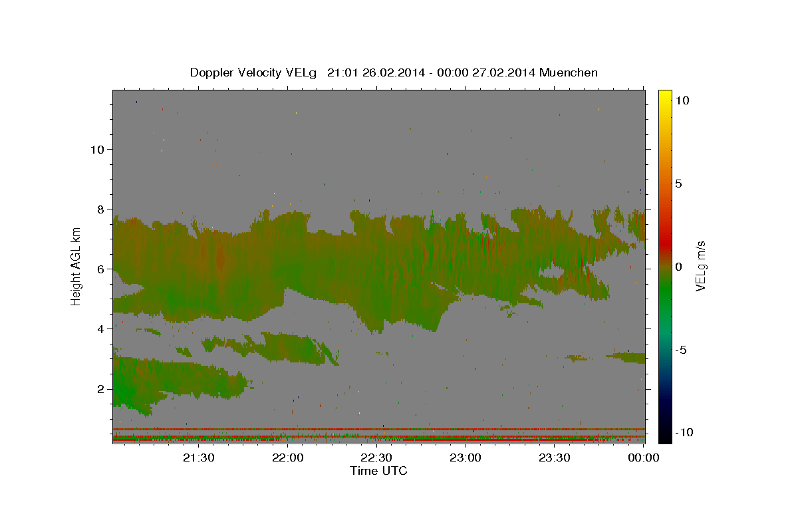
Task: Click the height tick label 4
Action: pyautogui.click(x=100, y=329)
